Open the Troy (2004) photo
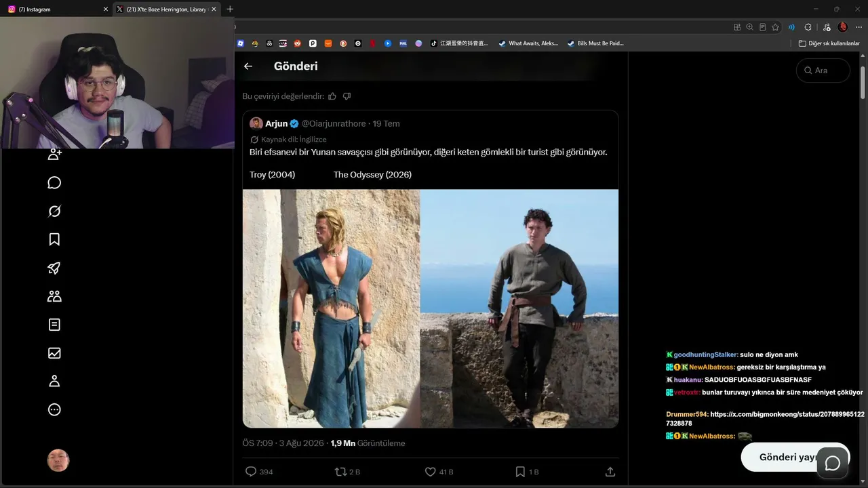The height and width of the screenshot is (488, 868). coord(332,308)
